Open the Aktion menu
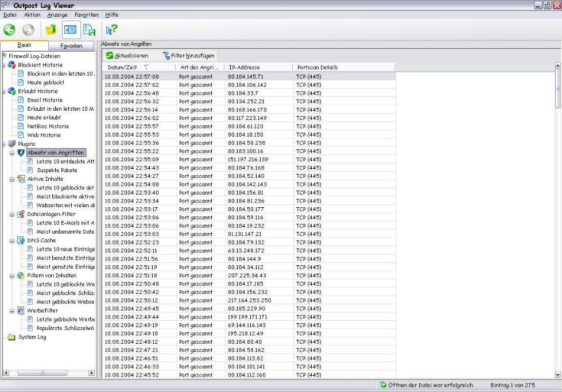Viewport: 562px width, 392px height. [32, 15]
